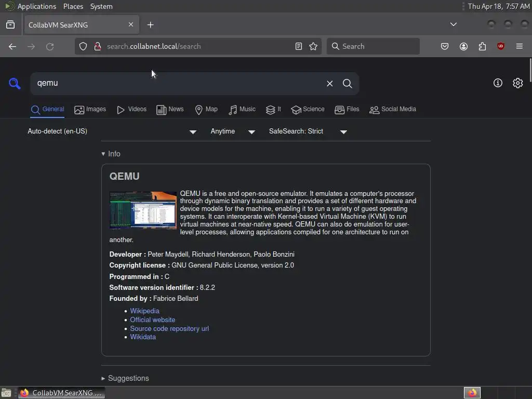532x399 pixels.
Task: Open the Places menu
Action: tap(73, 6)
